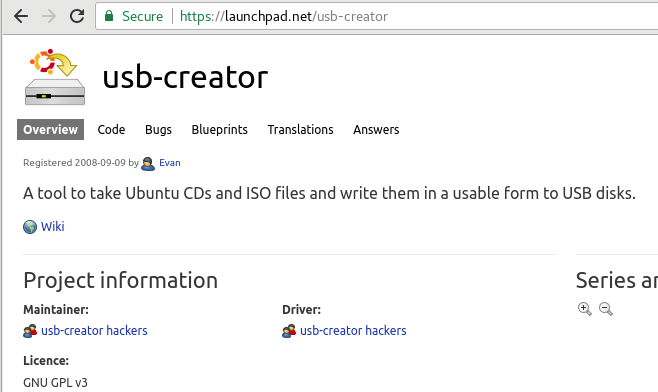This screenshot has height=392, width=658.
Task: Open Evan's profile link
Action: coord(170,163)
